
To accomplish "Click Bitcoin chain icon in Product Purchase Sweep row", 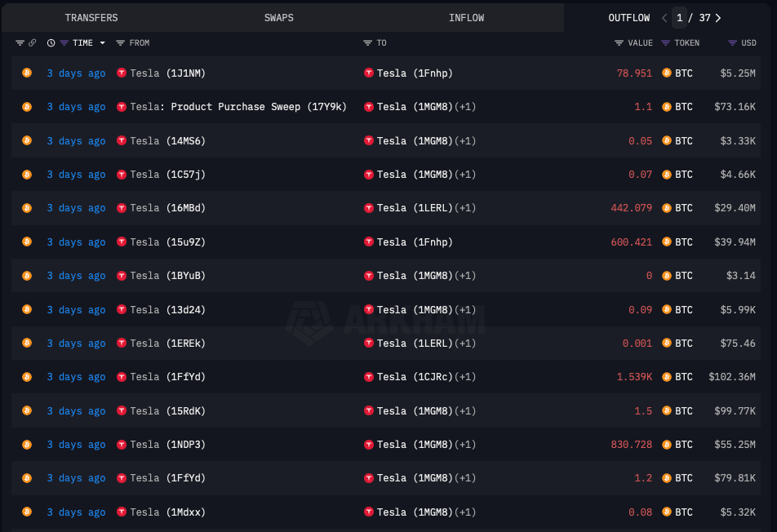I will pos(27,107).
